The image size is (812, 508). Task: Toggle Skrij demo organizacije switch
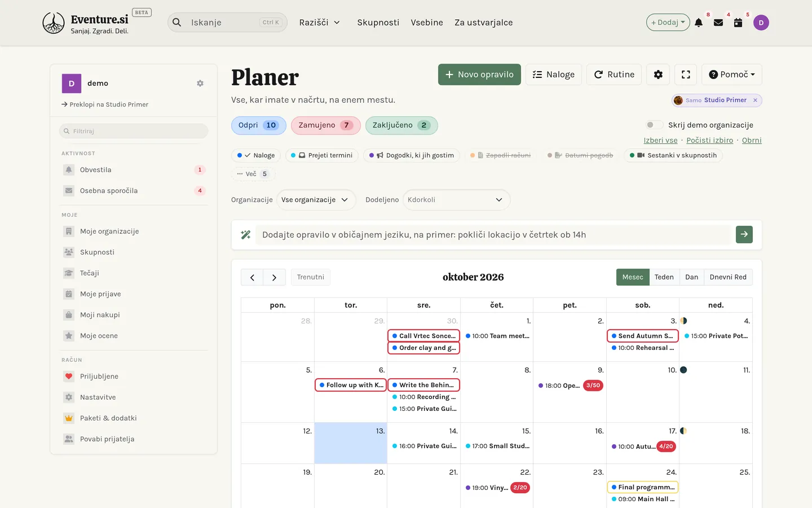pos(654,125)
